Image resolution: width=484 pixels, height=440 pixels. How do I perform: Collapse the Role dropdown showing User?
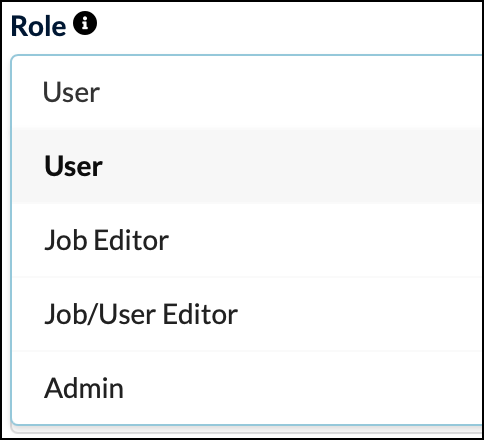tap(247, 92)
